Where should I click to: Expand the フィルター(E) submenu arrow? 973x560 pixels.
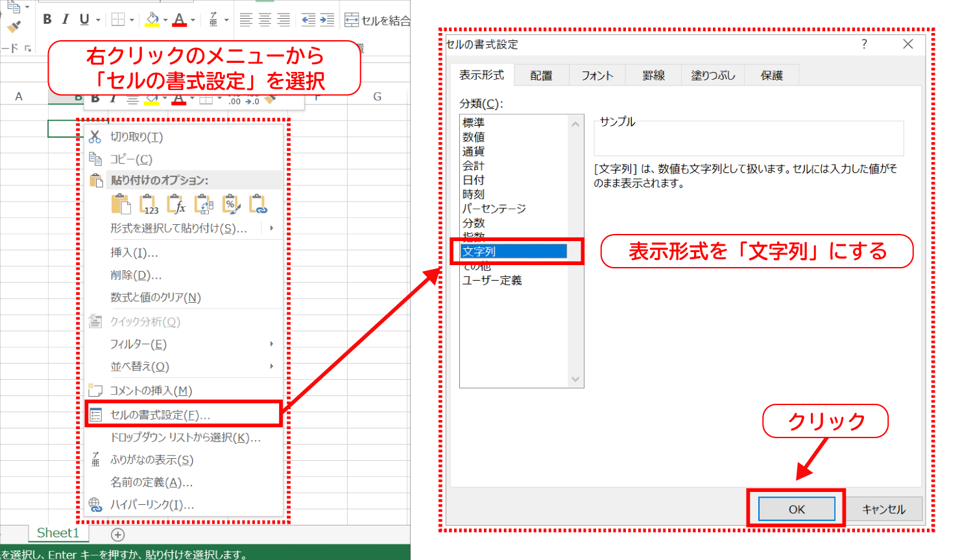(271, 344)
